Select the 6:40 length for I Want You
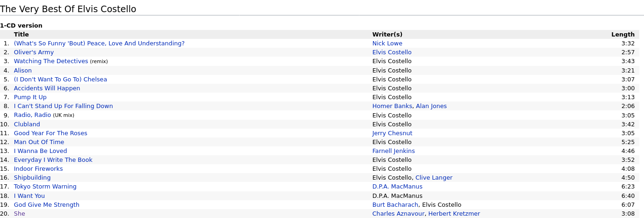This screenshot has width=644, height=218. [628, 196]
